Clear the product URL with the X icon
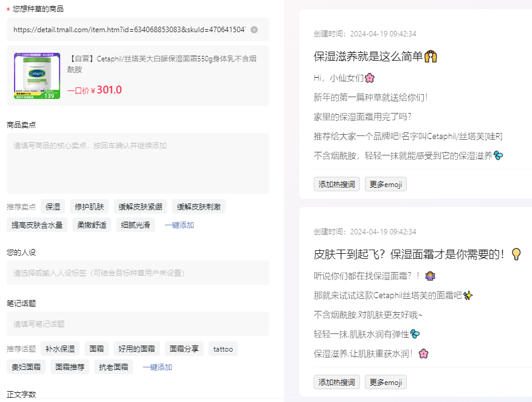This screenshot has width=532, height=402. point(254,30)
